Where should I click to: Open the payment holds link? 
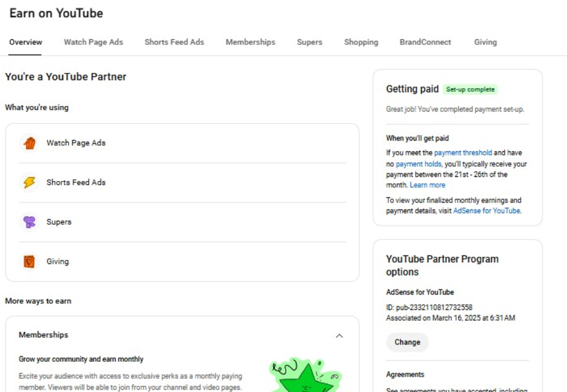click(419, 164)
